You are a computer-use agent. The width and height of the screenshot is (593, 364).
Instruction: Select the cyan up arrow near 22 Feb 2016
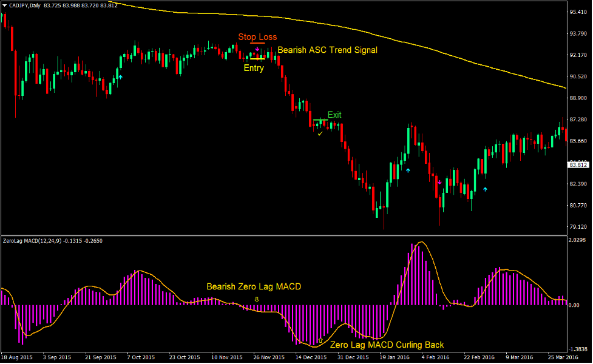pyautogui.click(x=485, y=189)
